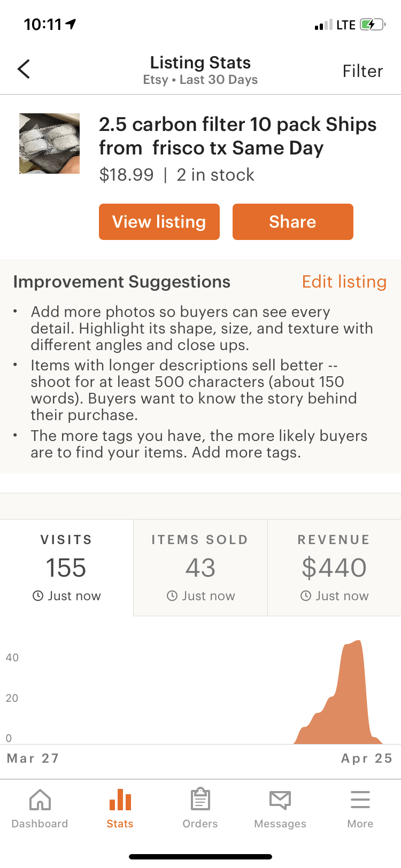Image resolution: width=401 pixels, height=868 pixels.
Task: Tap the carbon filter product thumbnail
Action: [x=50, y=143]
